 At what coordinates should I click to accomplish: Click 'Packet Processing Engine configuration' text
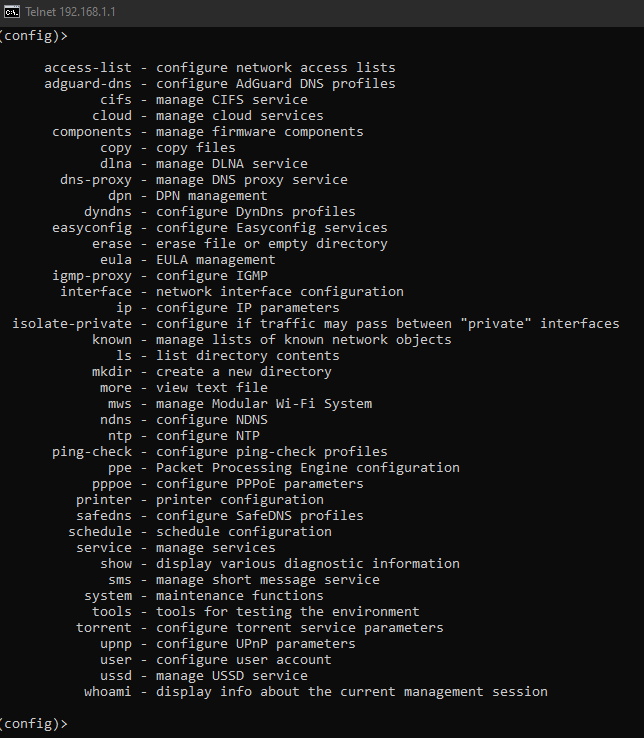tap(308, 468)
